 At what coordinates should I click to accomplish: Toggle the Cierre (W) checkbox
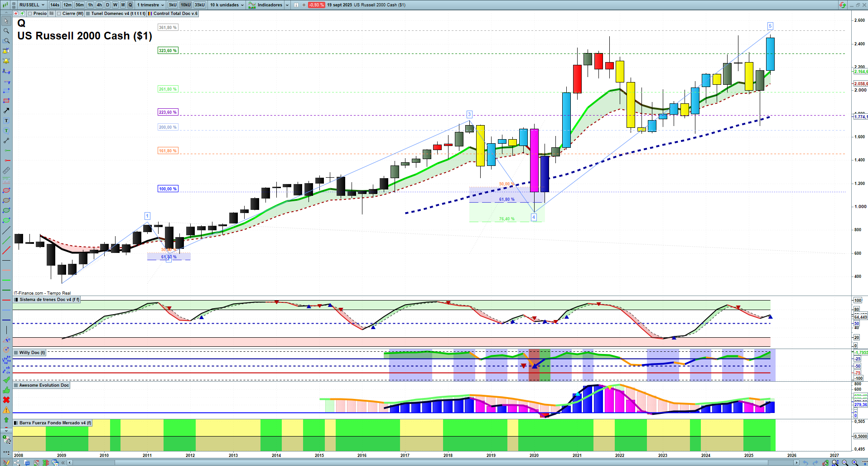click(59, 14)
